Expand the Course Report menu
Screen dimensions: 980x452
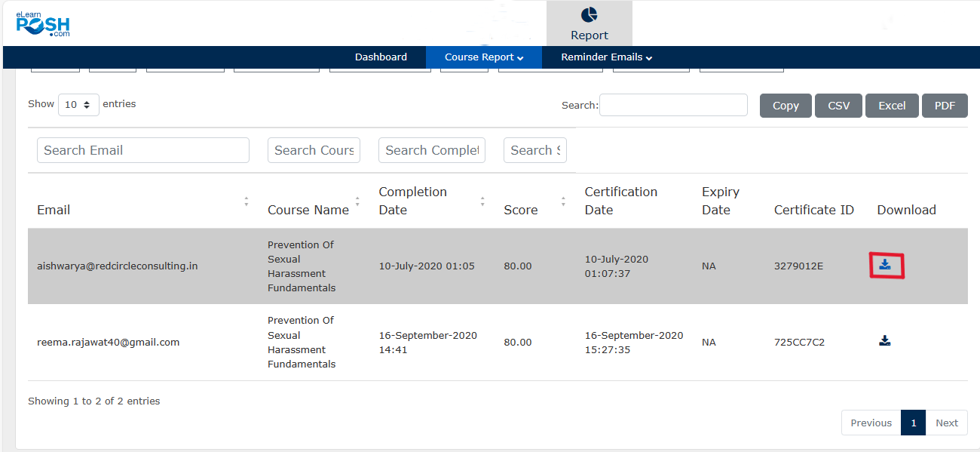483,57
